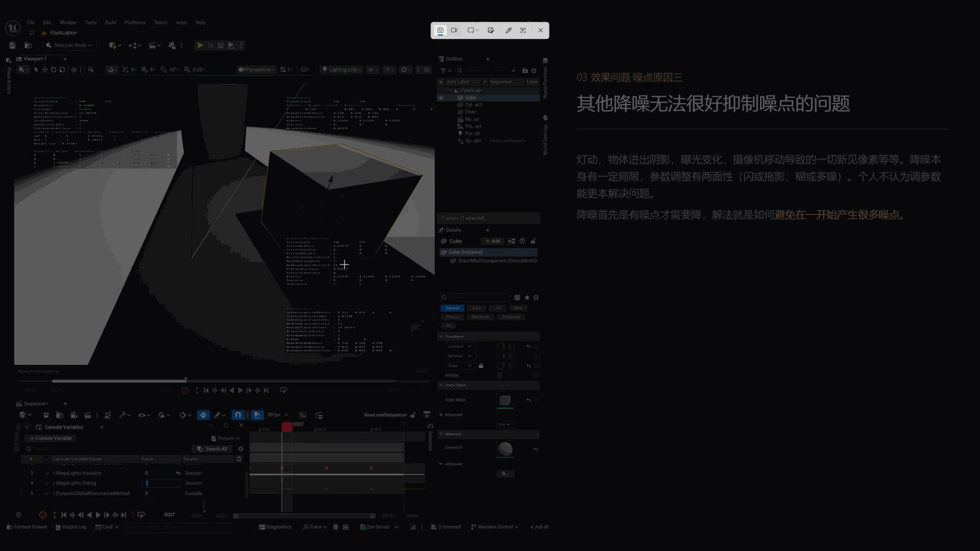Click the save level disk icon
The width and height of the screenshot is (980, 551).
[12, 45]
